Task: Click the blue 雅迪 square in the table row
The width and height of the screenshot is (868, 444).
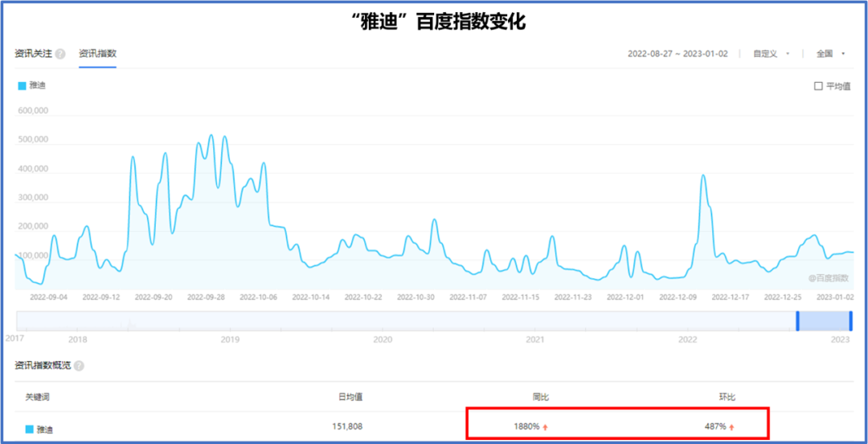Action: point(30,429)
